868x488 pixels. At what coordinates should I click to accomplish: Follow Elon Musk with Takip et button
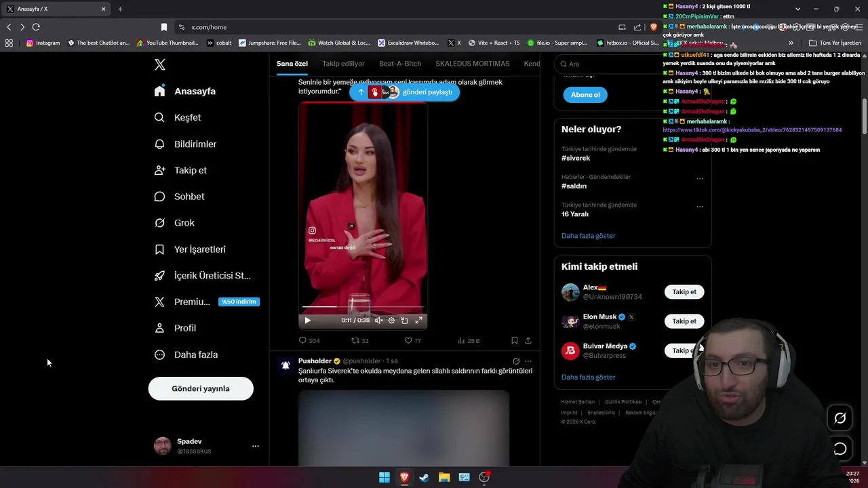[x=684, y=321]
